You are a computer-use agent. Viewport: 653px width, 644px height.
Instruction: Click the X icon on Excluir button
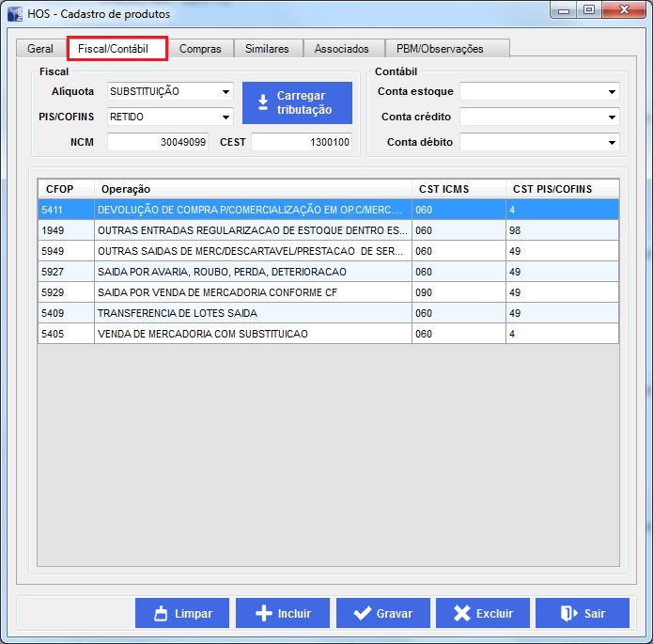point(460,614)
